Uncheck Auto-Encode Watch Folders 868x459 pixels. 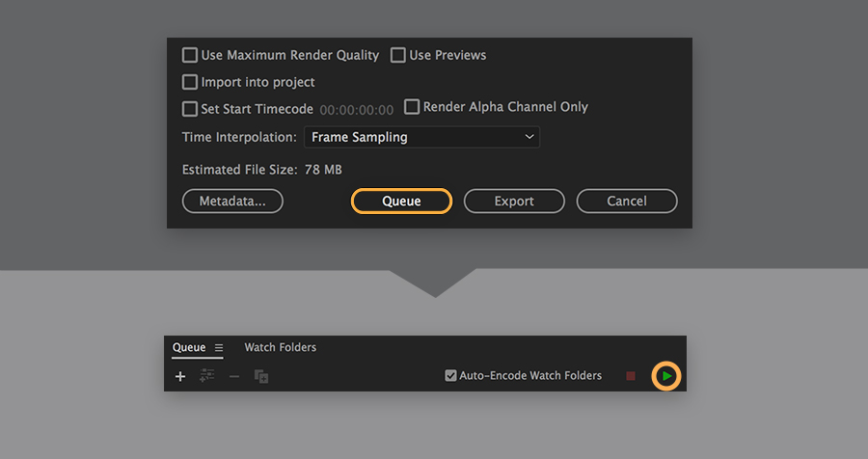click(450, 376)
